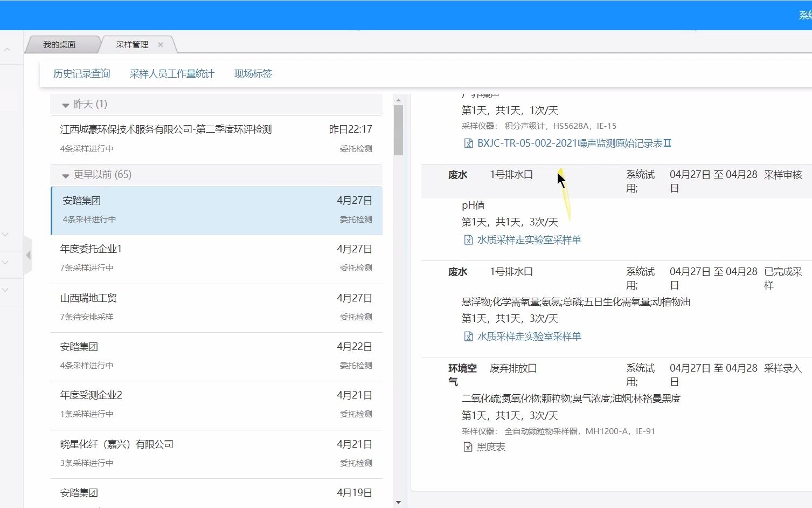
Task: Collapse the left sidebar panel arrow
Action: click(x=28, y=255)
